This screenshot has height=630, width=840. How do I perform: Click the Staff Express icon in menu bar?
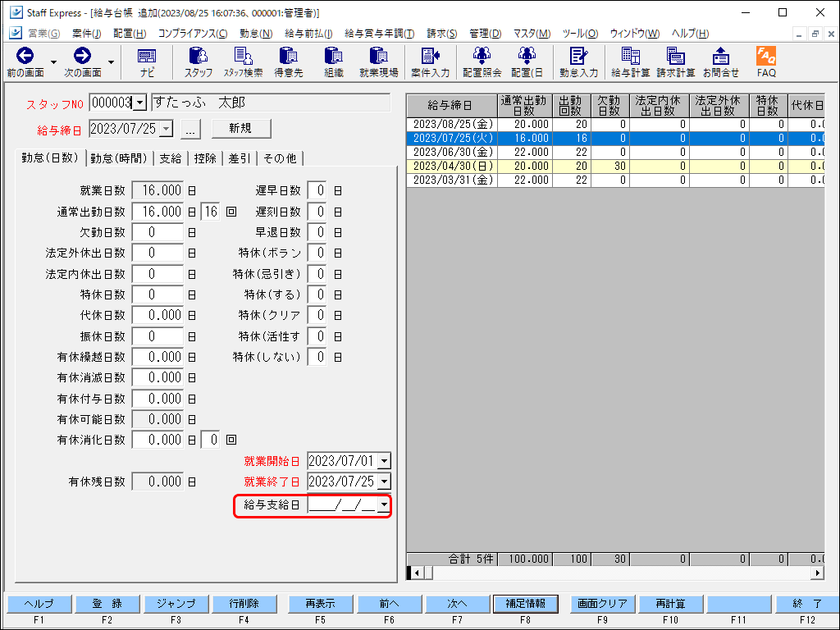coord(16,33)
